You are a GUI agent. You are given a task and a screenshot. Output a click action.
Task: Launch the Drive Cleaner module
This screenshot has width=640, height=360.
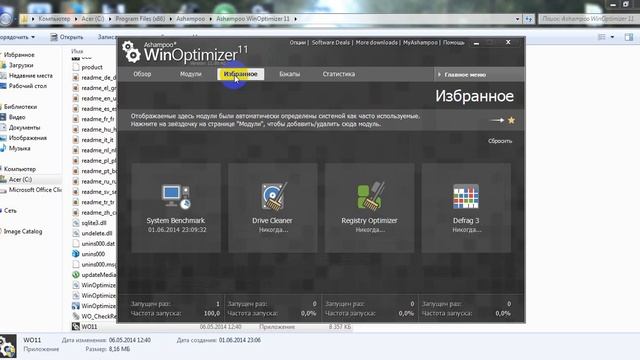tap(272, 208)
